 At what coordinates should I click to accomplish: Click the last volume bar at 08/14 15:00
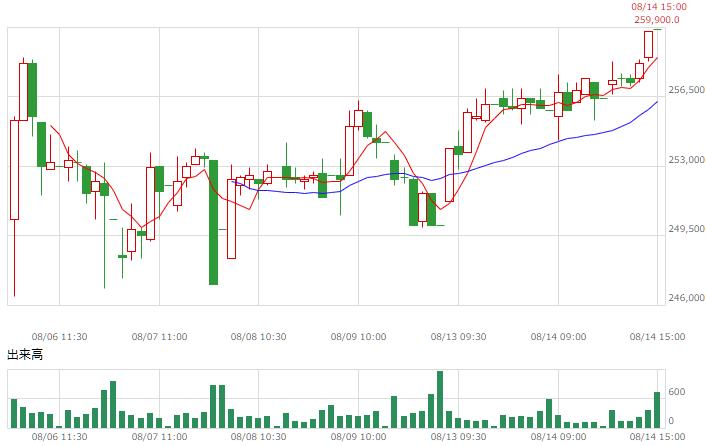[657, 410]
